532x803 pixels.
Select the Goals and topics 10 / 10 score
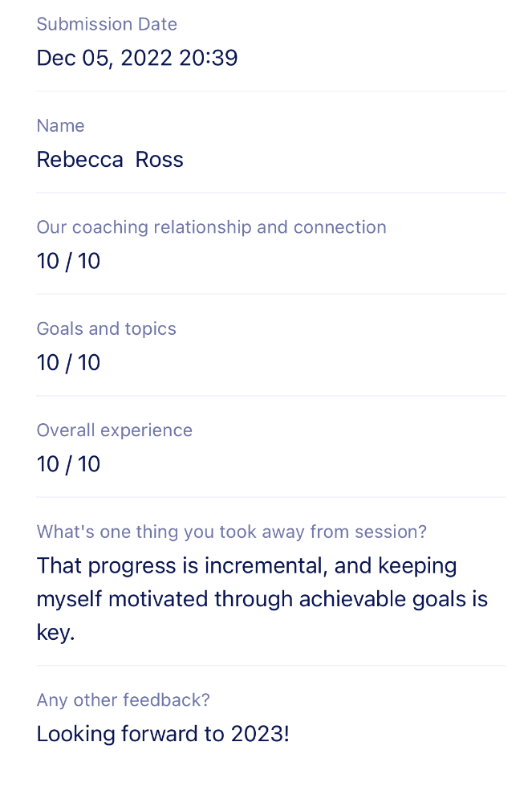[x=68, y=362]
